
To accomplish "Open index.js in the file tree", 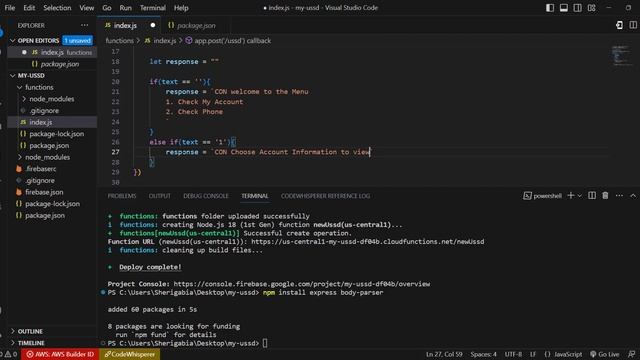I will point(52,122).
